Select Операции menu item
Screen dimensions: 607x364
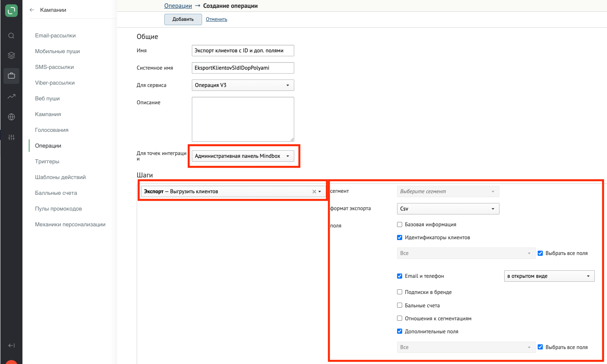[x=48, y=146]
